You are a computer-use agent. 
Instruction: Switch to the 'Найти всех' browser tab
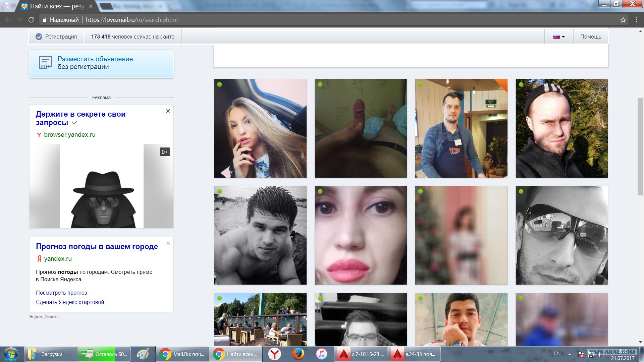56,6
